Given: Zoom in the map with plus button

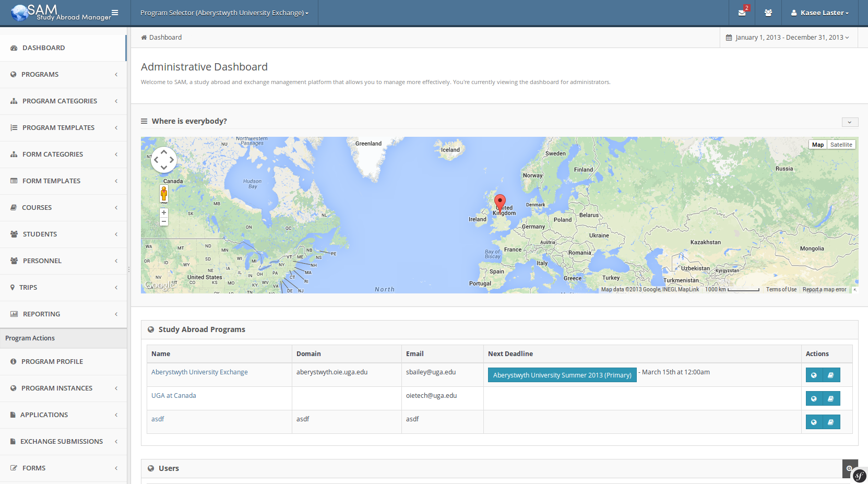Looking at the screenshot, I should [164, 213].
